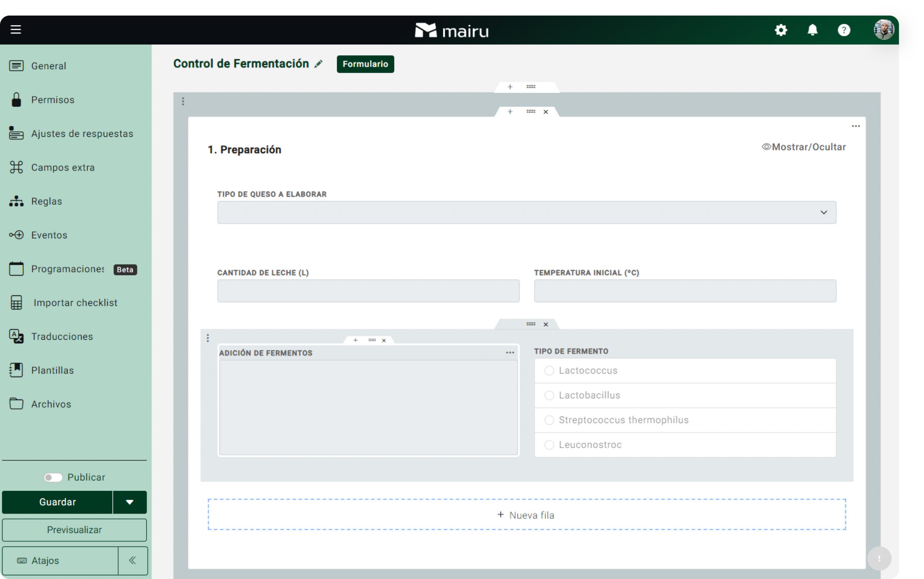This screenshot has height=579, width=924.
Task: Toggle the Publicar switch
Action: tap(53, 477)
